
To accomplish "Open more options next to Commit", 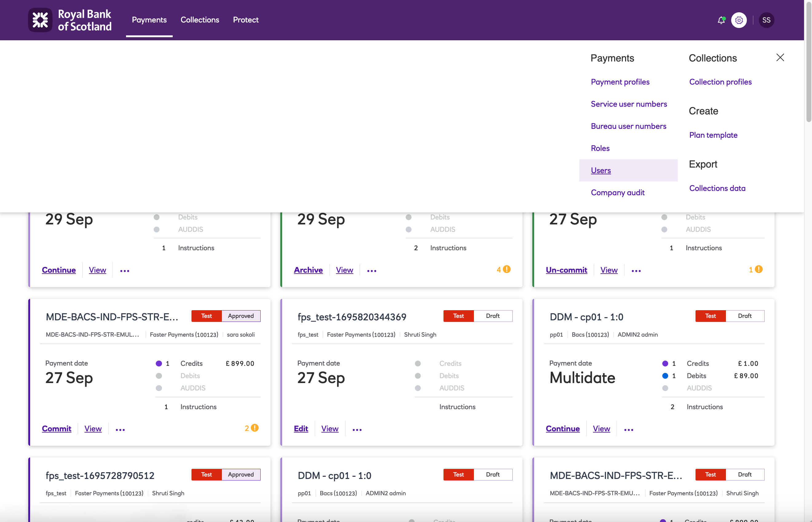I will coord(120,429).
